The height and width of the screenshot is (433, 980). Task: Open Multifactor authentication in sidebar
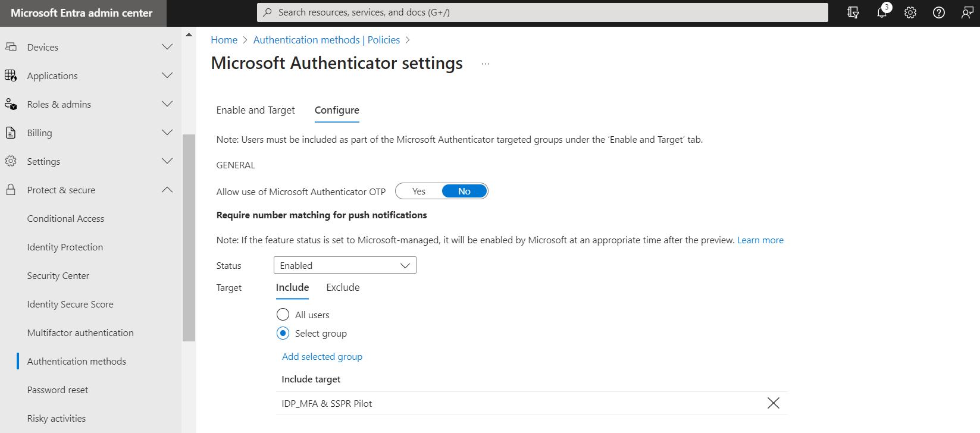(80, 332)
